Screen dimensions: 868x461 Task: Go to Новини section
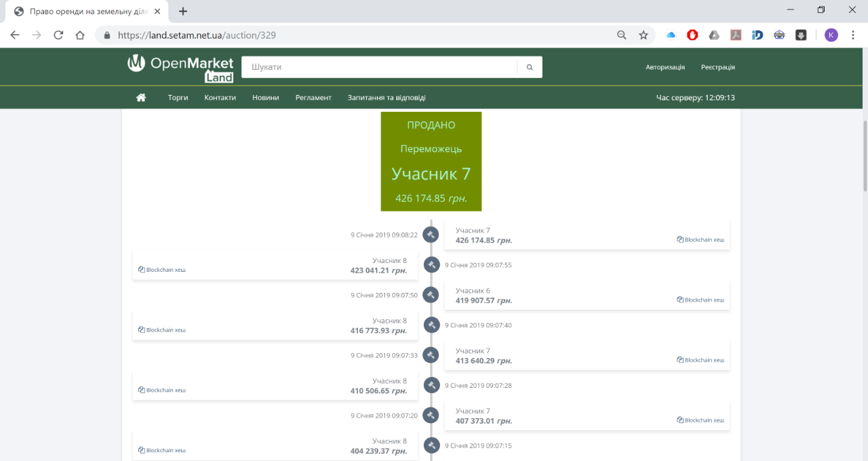(266, 98)
